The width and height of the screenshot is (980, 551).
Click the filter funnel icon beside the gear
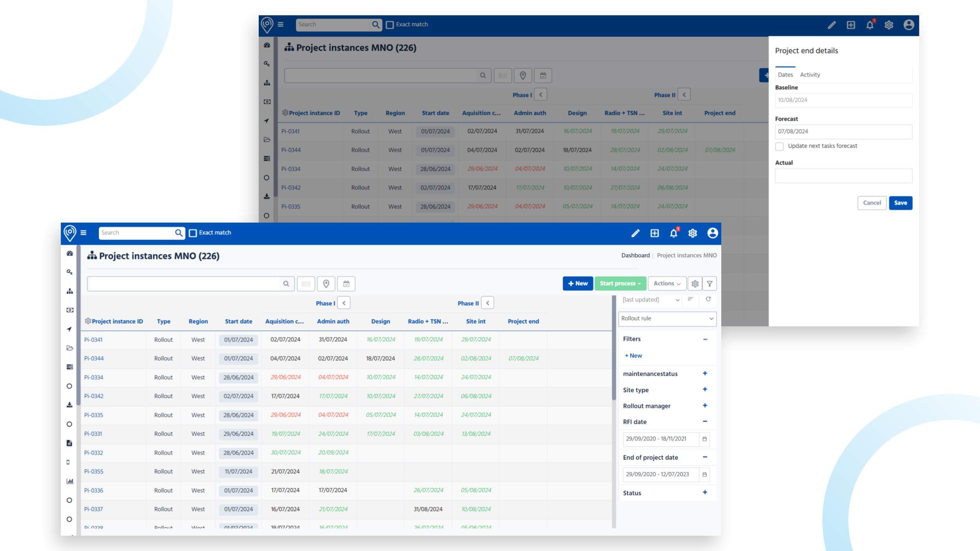710,284
